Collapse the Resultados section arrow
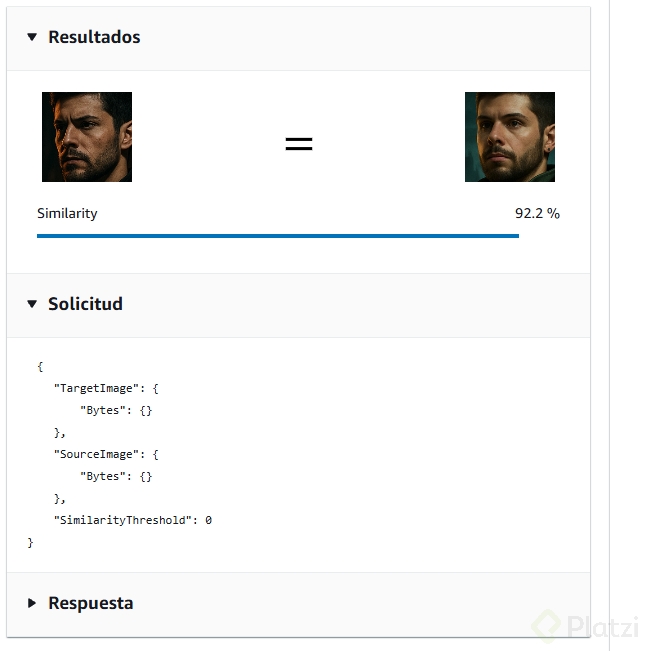The height and width of the screenshot is (651, 645). pos(32,38)
